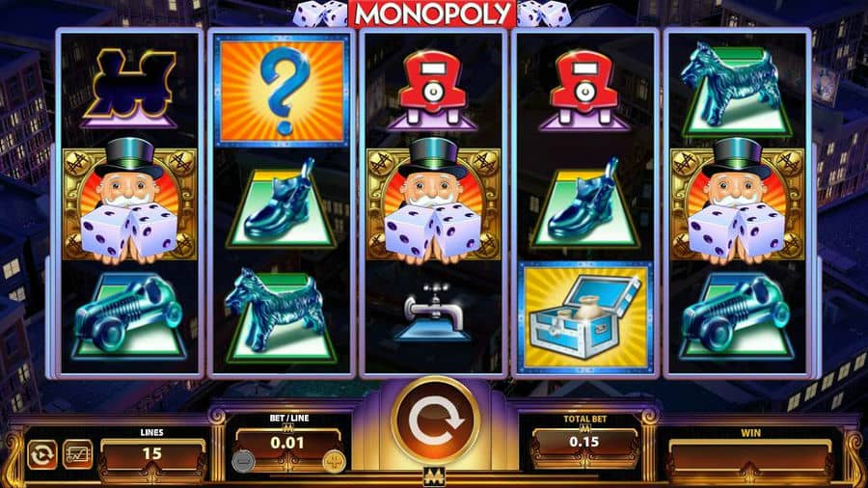Screen dimensions: 868x488
Task: Click the Mr. Monopoly dice symbol in first reel
Action: pos(129,202)
